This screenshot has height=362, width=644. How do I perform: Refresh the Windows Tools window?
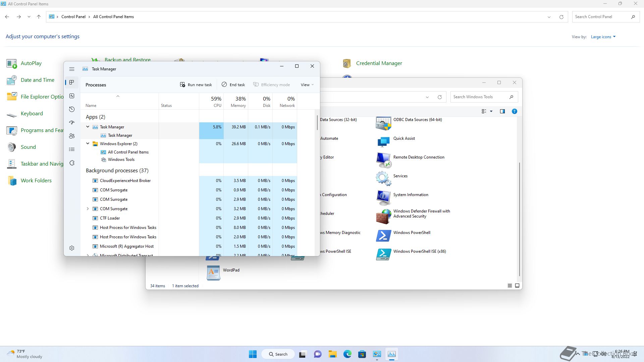pyautogui.click(x=439, y=97)
